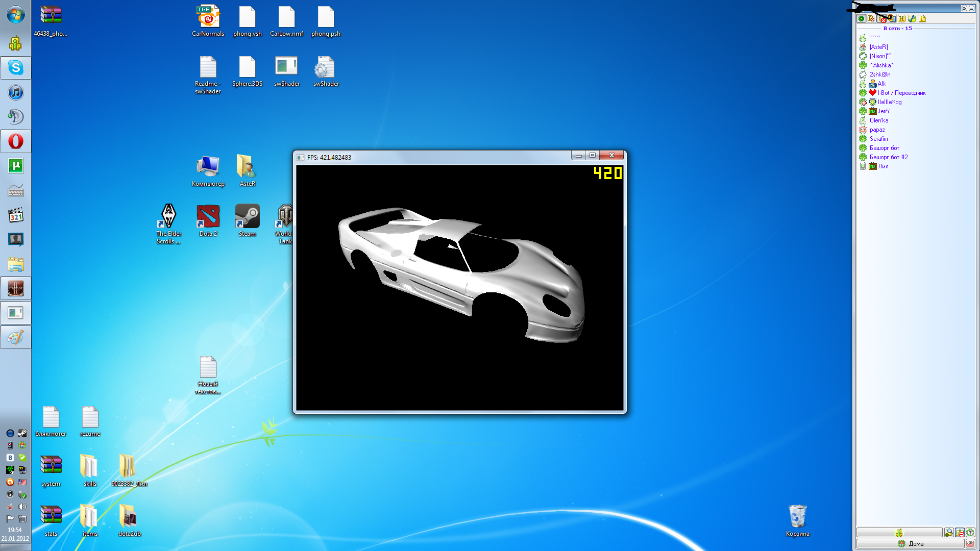The height and width of the screenshot is (551, 980).
Task: Click the add/find contacts icon
Action: tap(949, 533)
